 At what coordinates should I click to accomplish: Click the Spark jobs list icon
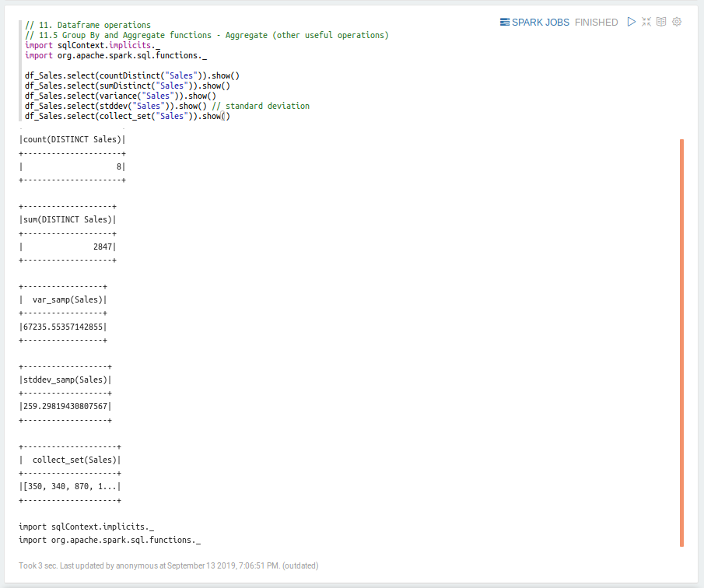pyautogui.click(x=505, y=22)
